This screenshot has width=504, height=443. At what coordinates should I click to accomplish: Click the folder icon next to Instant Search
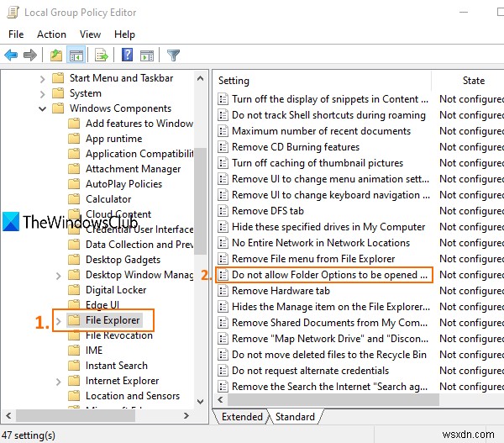[74, 365]
